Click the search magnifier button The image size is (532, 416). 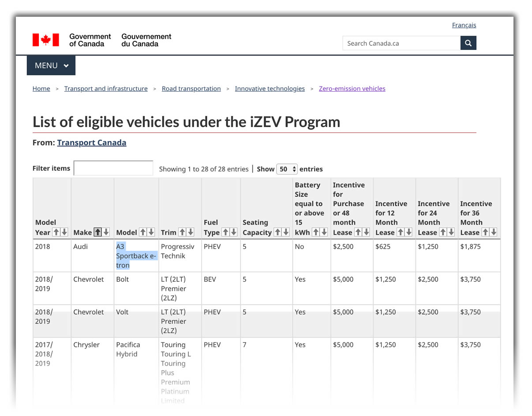click(468, 43)
